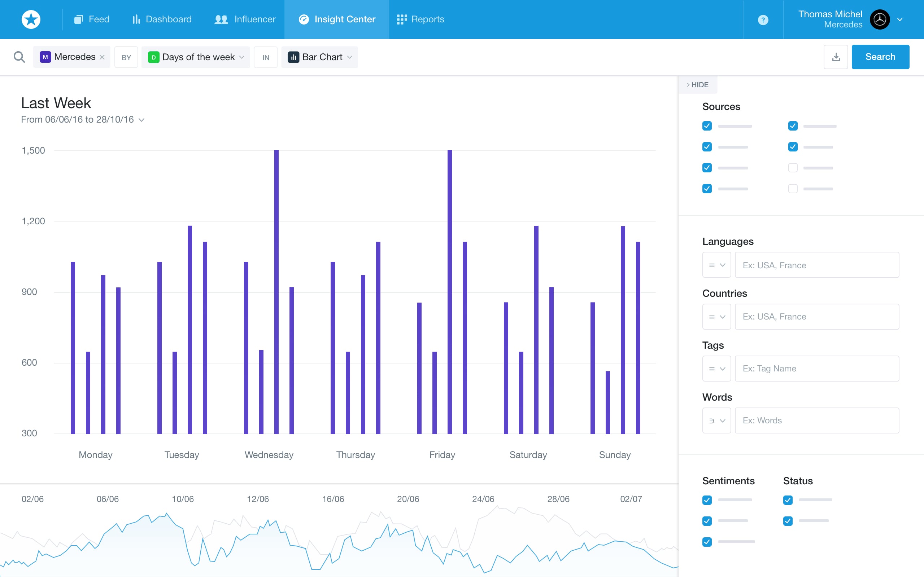This screenshot has height=577, width=924.
Task: Open the help question mark icon
Action: click(x=763, y=20)
